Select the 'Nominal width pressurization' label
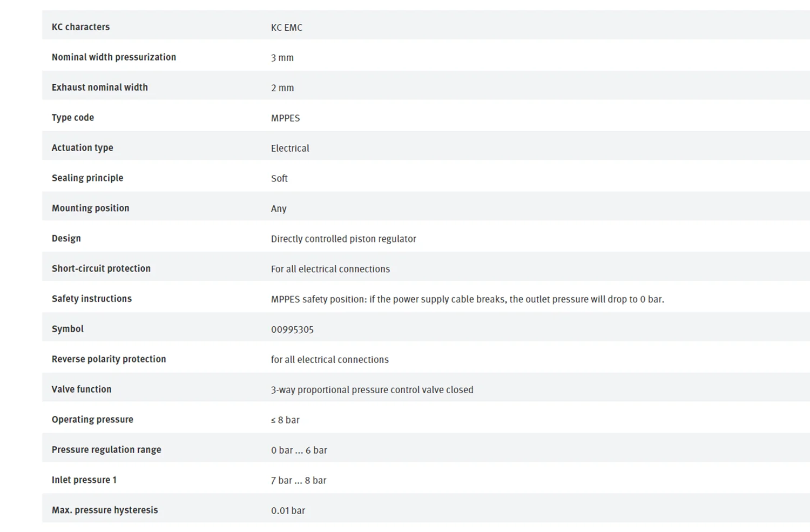The image size is (810, 532). (113, 57)
